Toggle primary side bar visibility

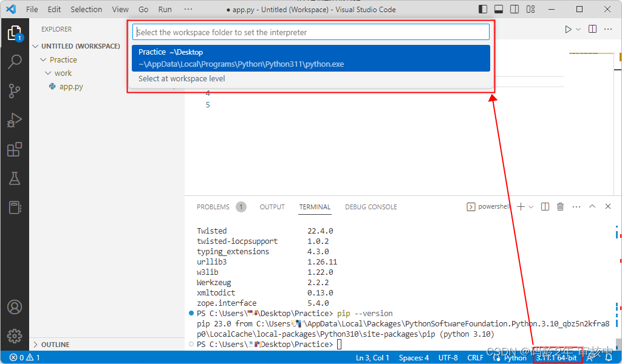point(483,9)
